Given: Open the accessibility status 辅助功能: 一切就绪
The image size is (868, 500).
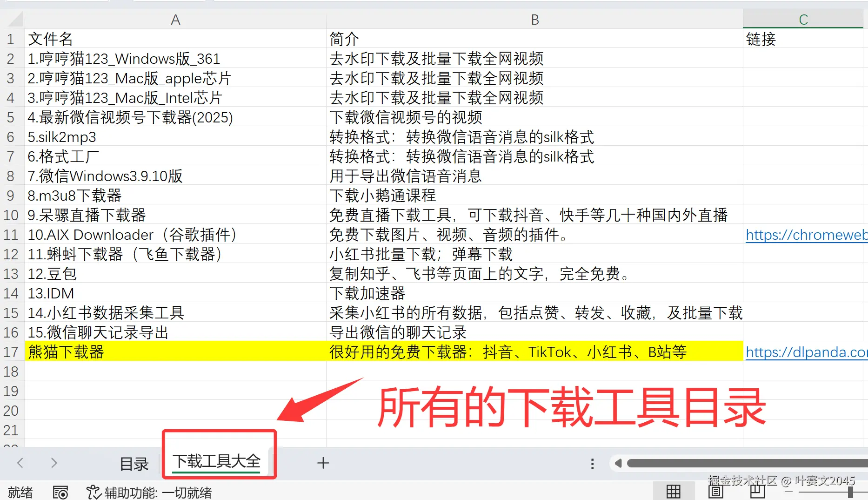Looking at the screenshot, I should click(149, 492).
